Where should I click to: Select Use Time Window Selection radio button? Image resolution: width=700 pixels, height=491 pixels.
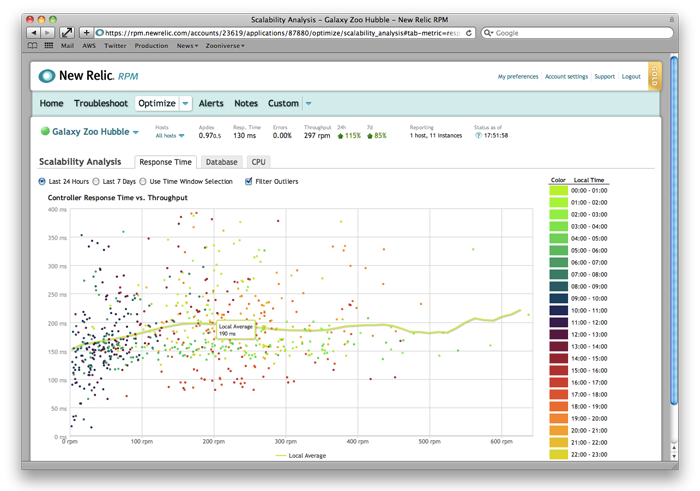[143, 181]
